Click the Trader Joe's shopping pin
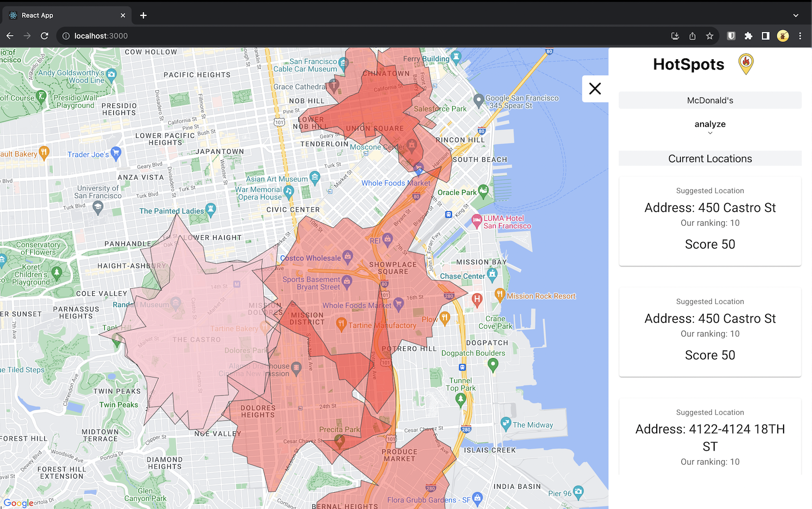The height and width of the screenshot is (509, 812). pos(116,153)
